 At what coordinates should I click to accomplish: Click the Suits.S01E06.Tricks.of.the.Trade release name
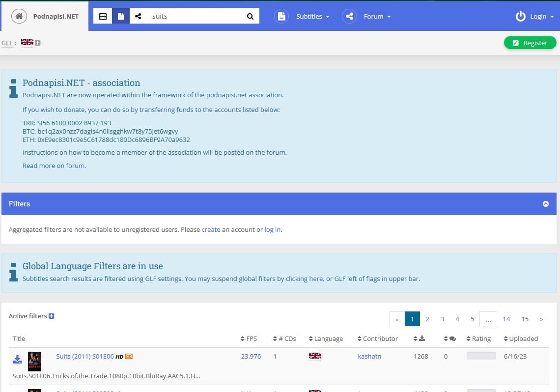(107, 376)
